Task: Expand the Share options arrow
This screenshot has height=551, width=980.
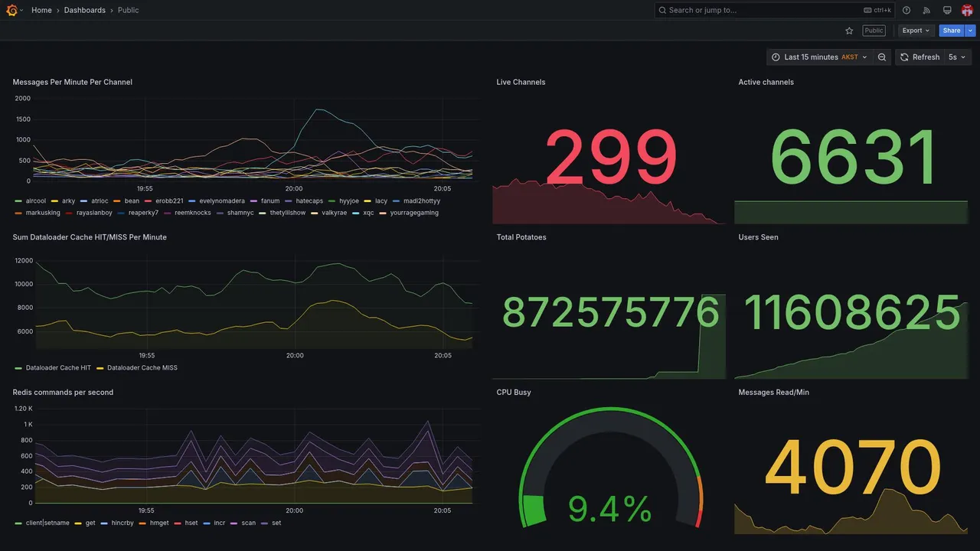Action: [971, 31]
